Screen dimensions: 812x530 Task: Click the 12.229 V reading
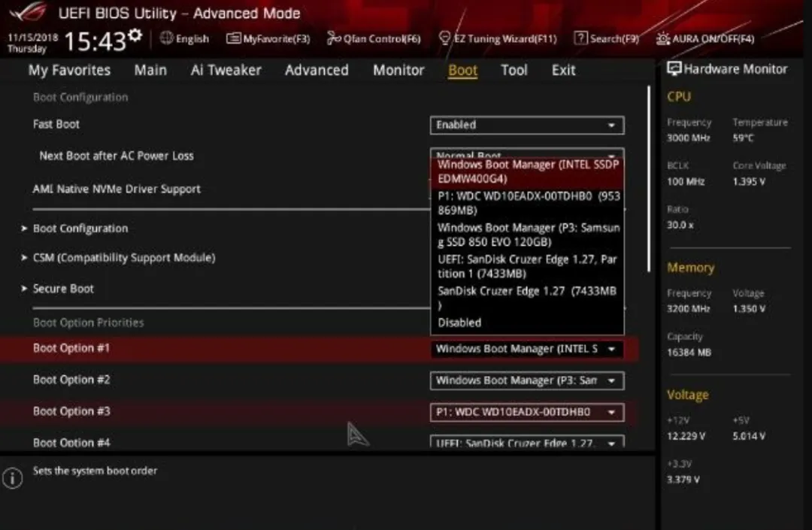[x=686, y=436]
